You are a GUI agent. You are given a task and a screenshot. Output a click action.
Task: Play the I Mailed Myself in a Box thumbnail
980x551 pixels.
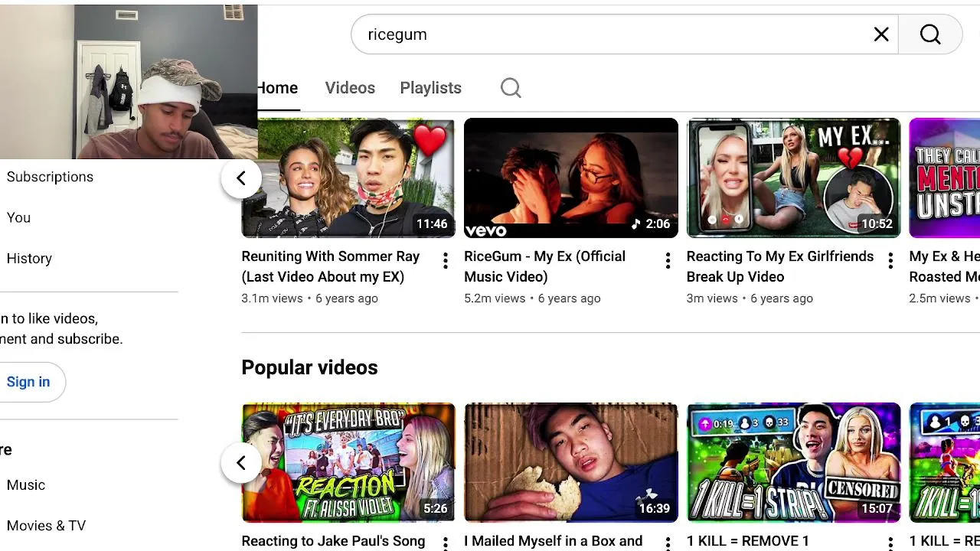pos(571,462)
